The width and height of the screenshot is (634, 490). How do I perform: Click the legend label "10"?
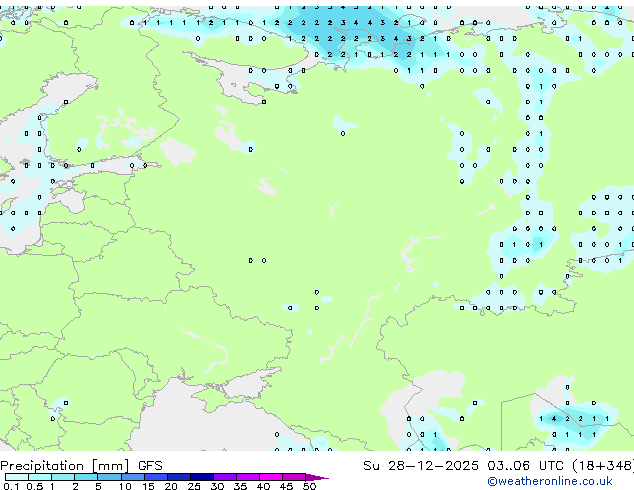coord(125,486)
